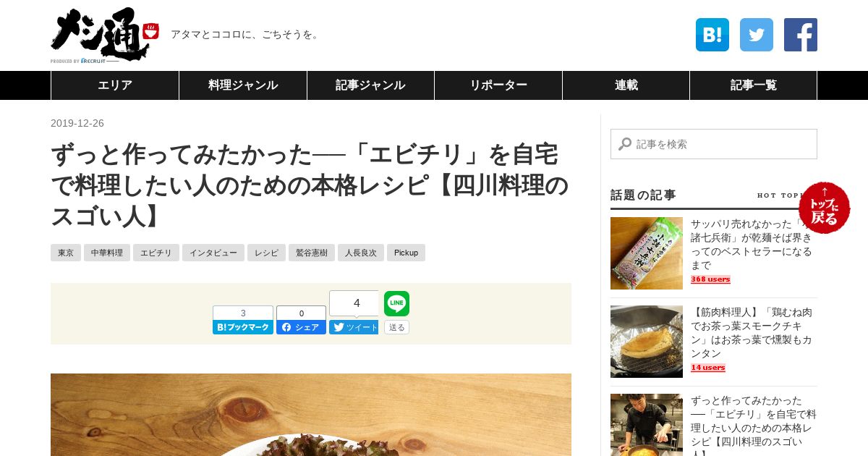
Task: Click the B!ブックマーク share button
Action: [x=243, y=327]
